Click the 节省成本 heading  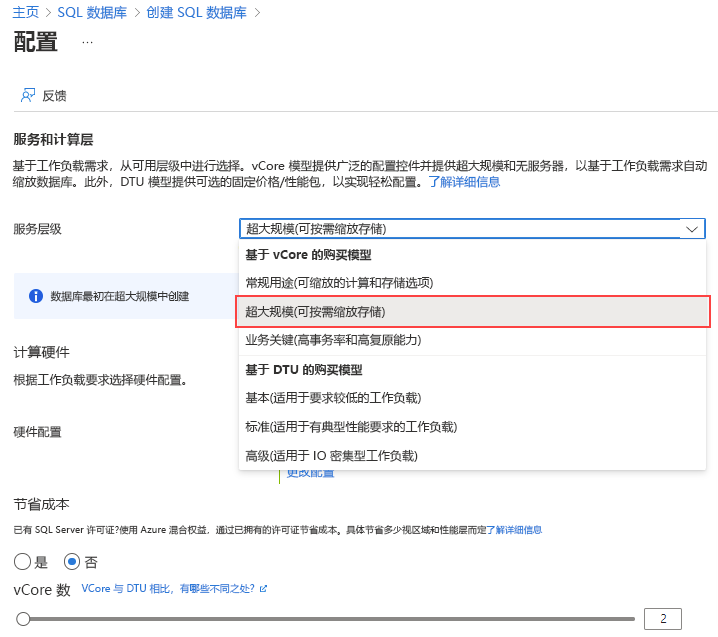click(x=42, y=504)
